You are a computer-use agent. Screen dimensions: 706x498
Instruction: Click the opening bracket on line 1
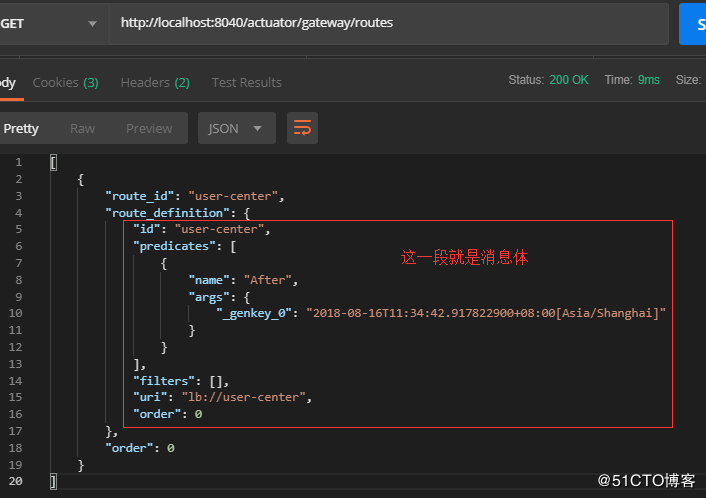tap(53, 163)
